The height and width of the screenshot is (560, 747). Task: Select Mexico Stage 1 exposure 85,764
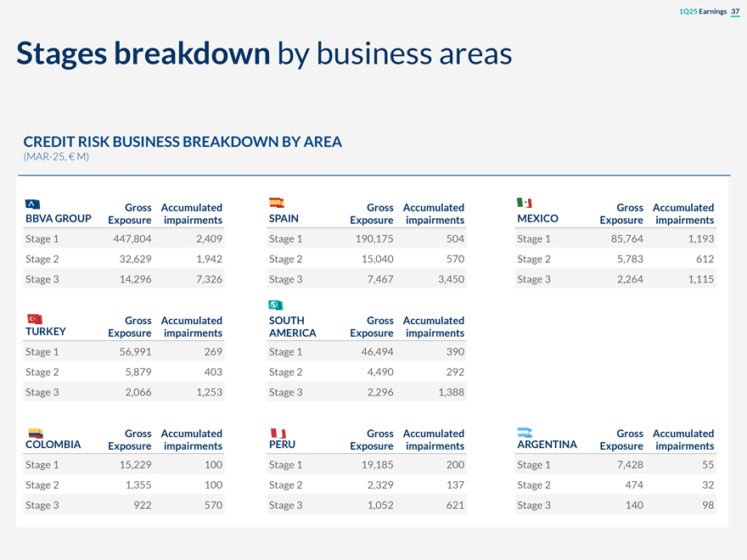(627, 239)
